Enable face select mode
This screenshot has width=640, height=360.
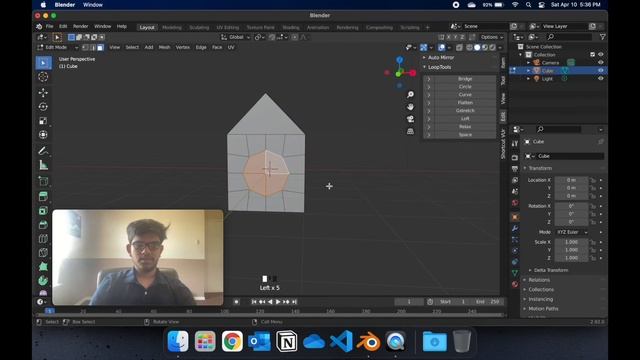pos(100,47)
